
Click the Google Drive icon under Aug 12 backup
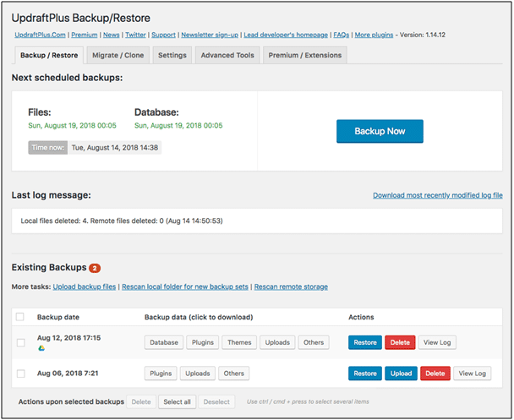(41, 348)
